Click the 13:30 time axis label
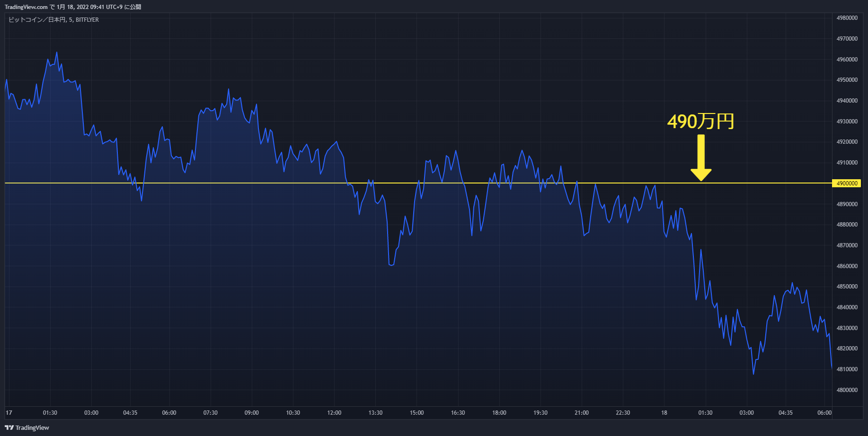 (376, 413)
